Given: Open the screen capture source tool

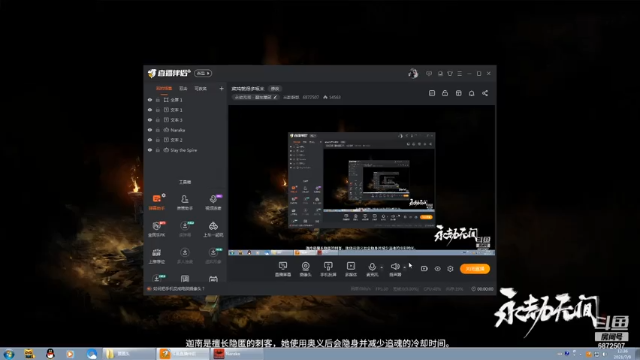Looking at the screenshot, I should click(x=282, y=269).
